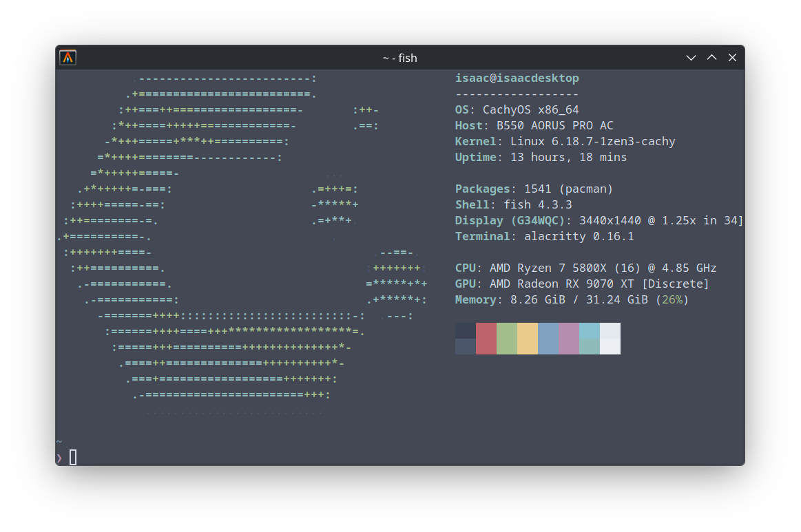Click the pink prompt arrow symbol

59,458
